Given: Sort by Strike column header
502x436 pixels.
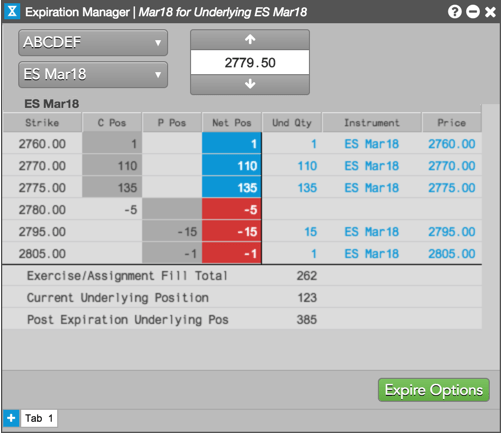Looking at the screenshot, I should pyautogui.click(x=42, y=123).
